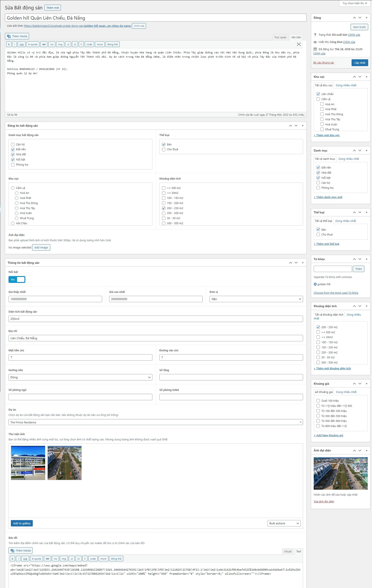Open the Hướng nhà dropdown
Image resolution: width=372 pixels, height=588 pixels.
(x=80, y=377)
